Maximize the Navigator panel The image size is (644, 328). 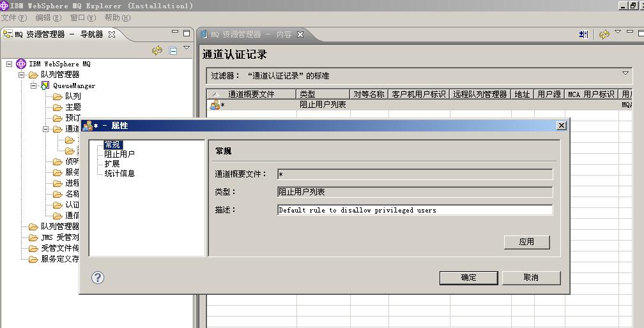(x=187, y=33)
